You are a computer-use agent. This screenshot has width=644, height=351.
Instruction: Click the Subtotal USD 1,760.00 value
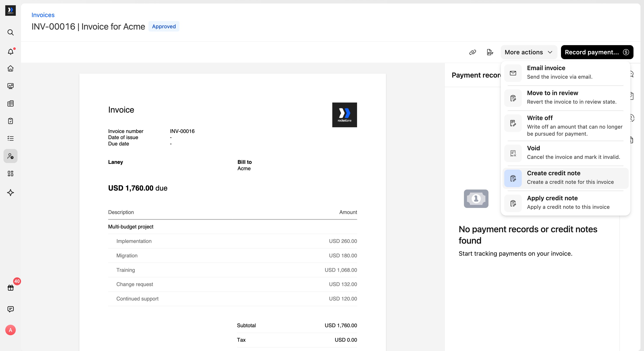[x=341, y=326]
